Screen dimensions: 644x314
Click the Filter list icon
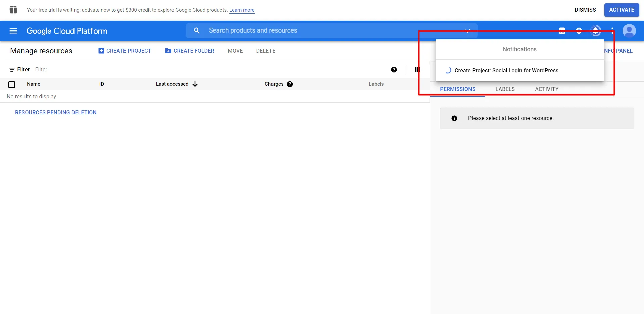(x=12, y=70)
